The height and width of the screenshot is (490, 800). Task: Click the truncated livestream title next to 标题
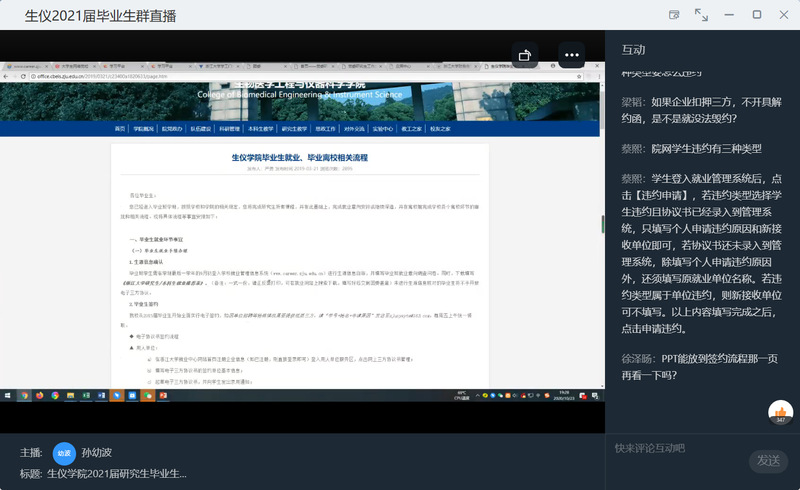pos(117,473)
